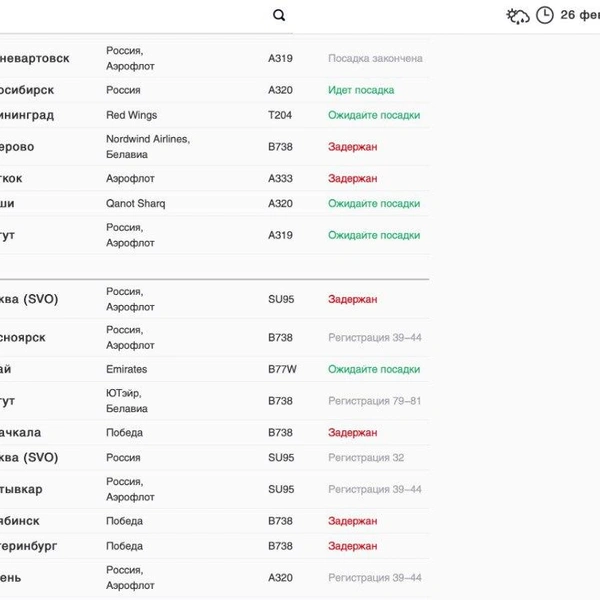
Task: Click the "Посадка закончена" status
Action: pyautogui.click(x=375, y=58)
